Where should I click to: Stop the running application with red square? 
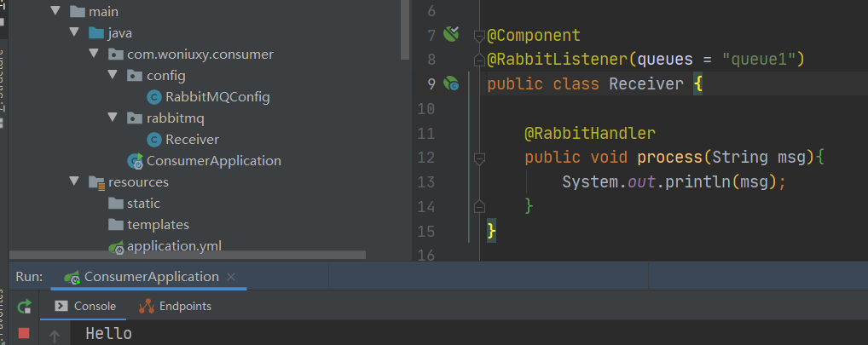(24, 333)
